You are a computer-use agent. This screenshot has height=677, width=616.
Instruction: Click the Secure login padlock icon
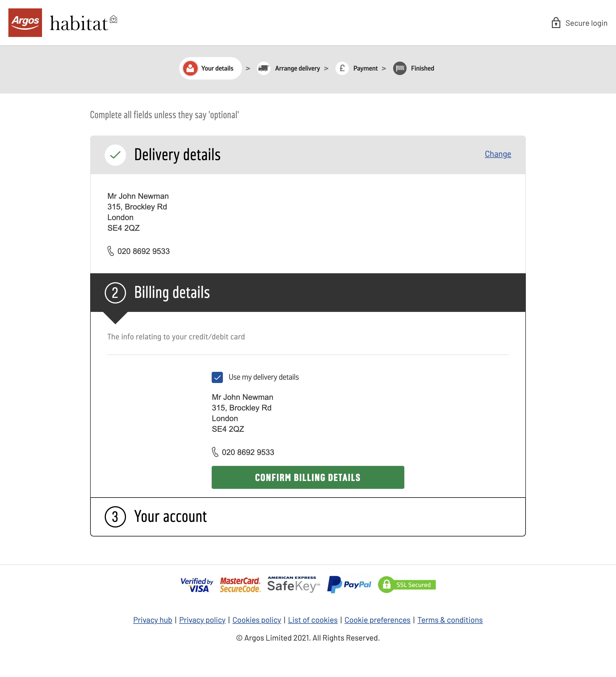tap(556, 23)
